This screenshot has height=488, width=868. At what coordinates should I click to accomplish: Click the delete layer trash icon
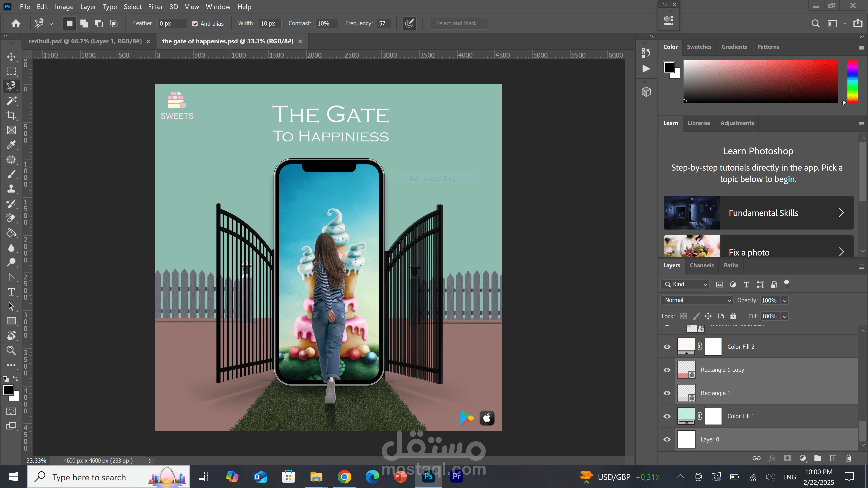tap(848, 458)
